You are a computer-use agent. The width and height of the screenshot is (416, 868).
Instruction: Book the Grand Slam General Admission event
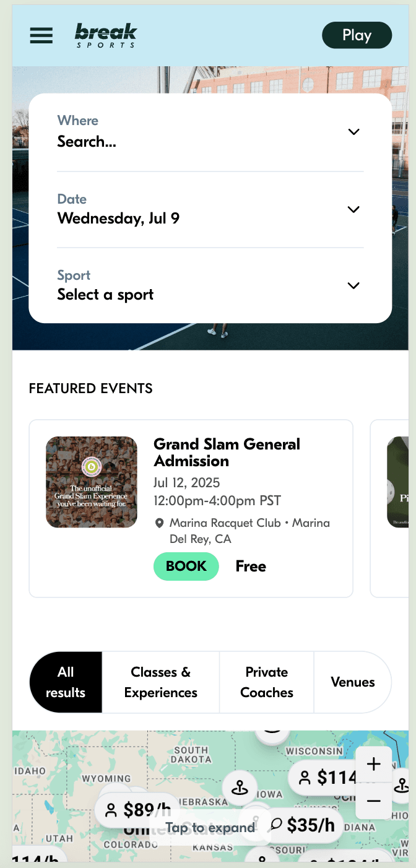[x=186, y=566]
